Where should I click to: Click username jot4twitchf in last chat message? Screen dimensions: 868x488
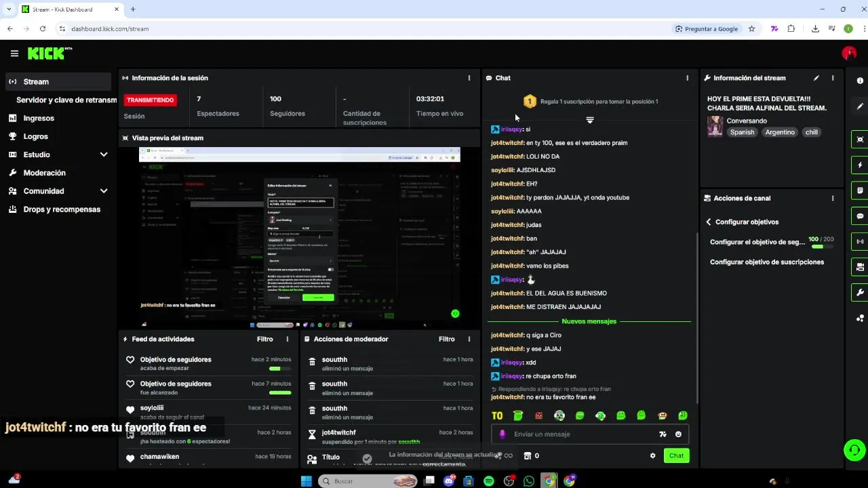(x=507, y=397)
